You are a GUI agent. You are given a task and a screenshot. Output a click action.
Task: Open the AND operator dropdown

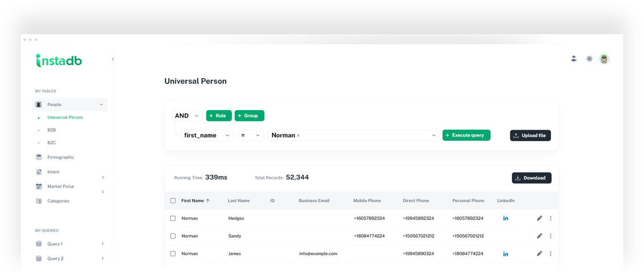[x=187, y=116]
